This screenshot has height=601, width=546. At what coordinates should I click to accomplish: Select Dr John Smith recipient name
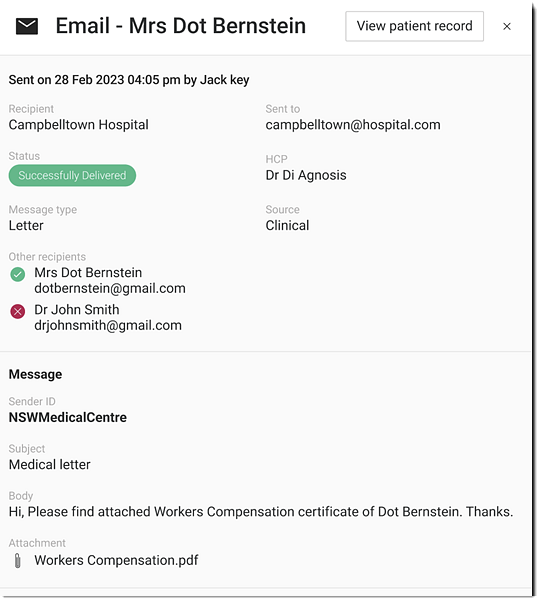[x=77, y=310]
